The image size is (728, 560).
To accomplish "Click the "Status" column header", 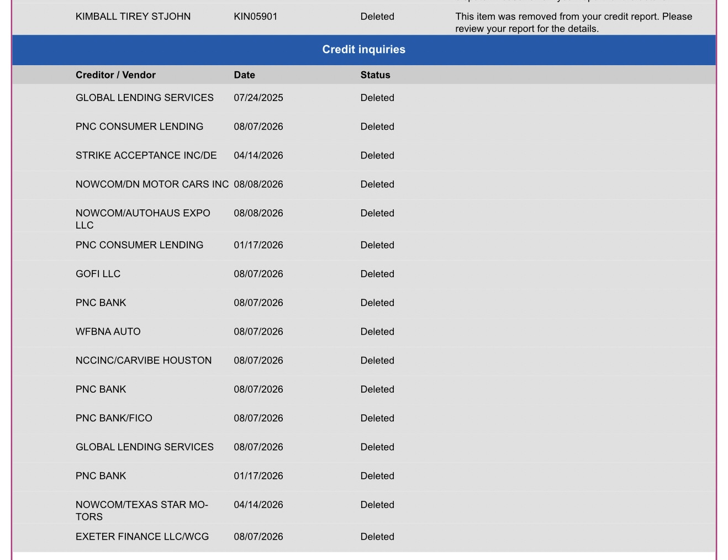I will click(376, 75).
